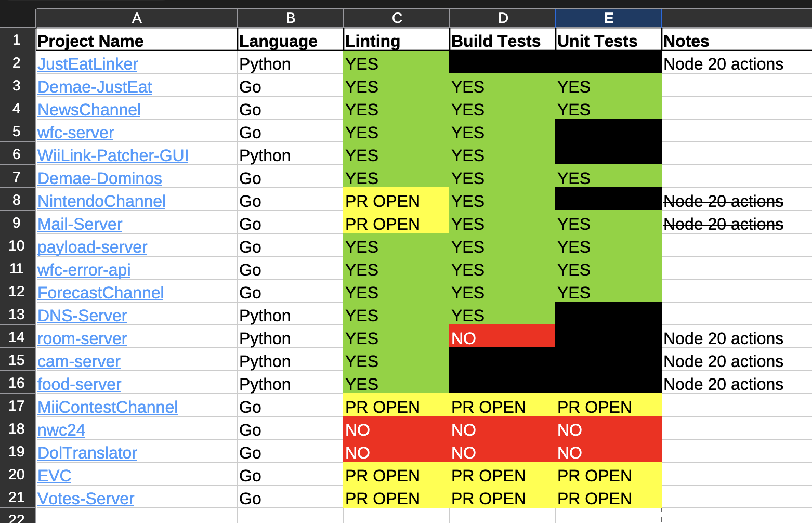This screenshot has width=812, height=523.
Task: Select row 14 header
Action: (17, 337)
